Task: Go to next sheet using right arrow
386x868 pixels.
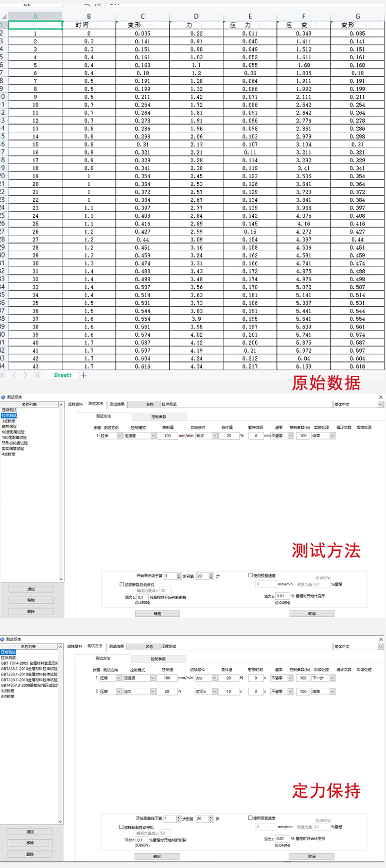Action: [25, 375]
